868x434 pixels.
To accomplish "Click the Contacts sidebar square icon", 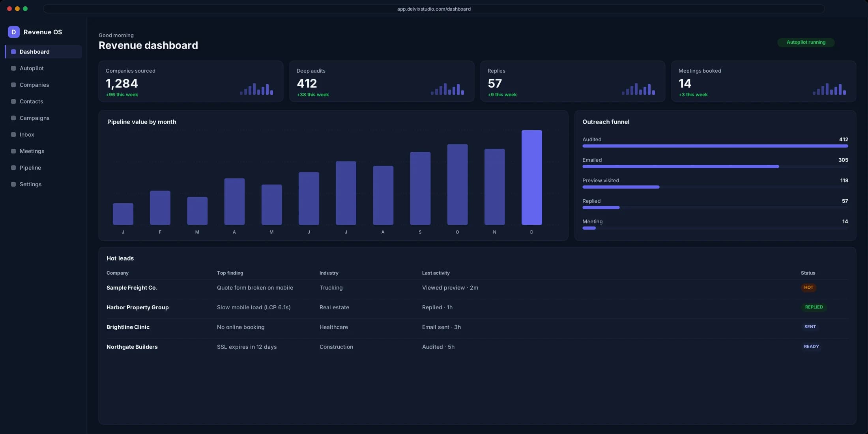I will 13,101.
